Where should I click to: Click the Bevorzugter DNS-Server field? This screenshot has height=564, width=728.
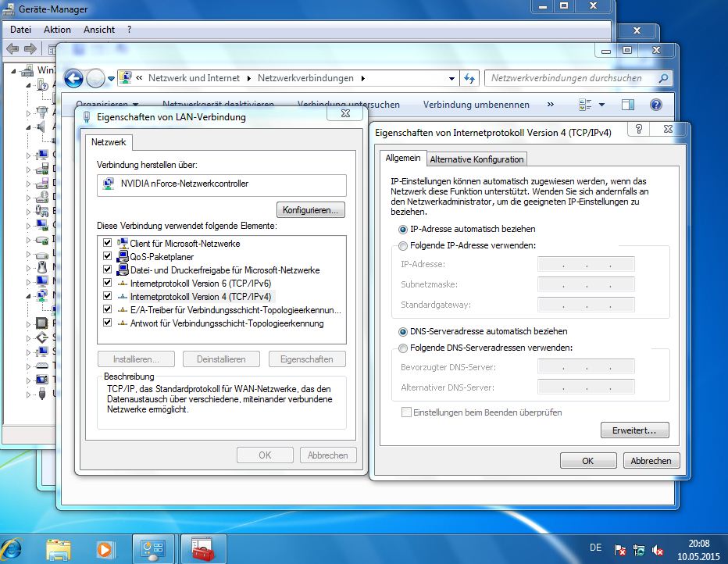586,367
